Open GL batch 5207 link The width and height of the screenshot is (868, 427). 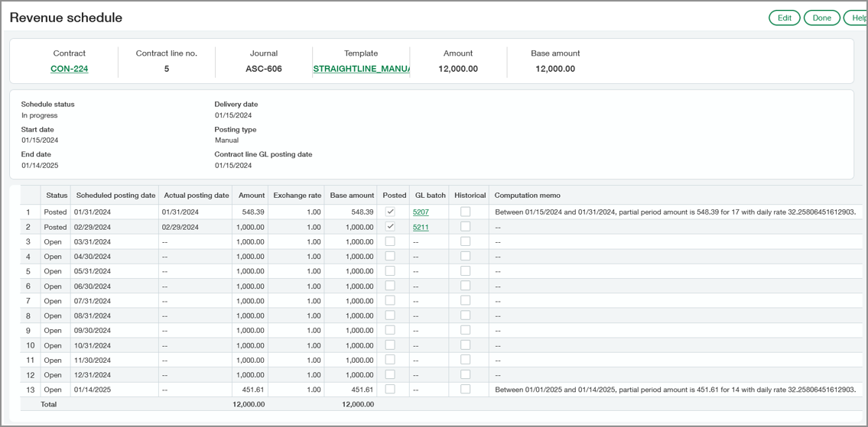pos(421,212)
